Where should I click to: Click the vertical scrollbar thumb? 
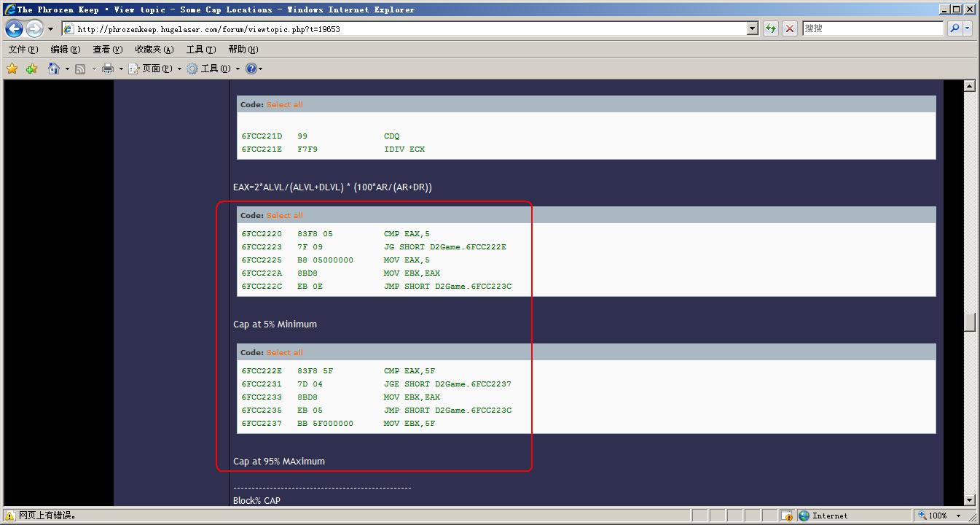point(969,322)
